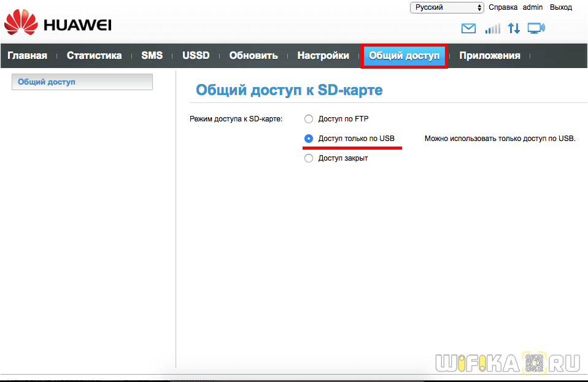Image resolution: width=588 pixels, height=382 pixels.
Task: Switch to the Настройки tab
Action: click(323, 56)
